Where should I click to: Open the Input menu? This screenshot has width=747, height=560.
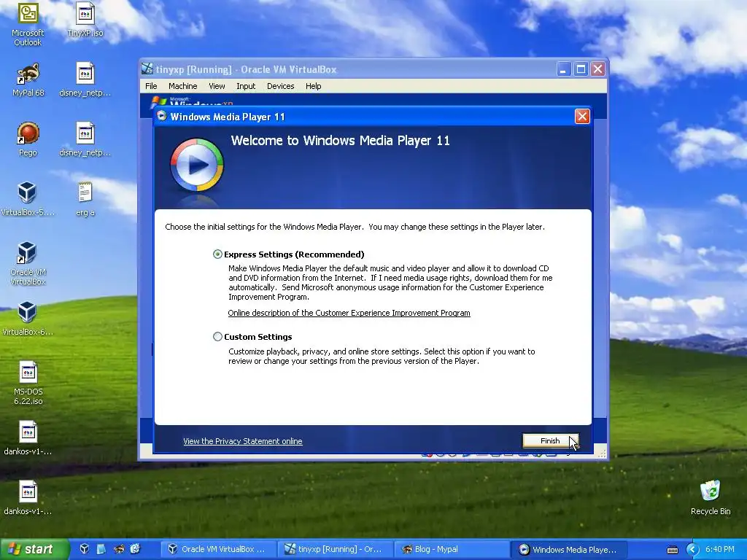pyautogui.click(x=246, y=86)
